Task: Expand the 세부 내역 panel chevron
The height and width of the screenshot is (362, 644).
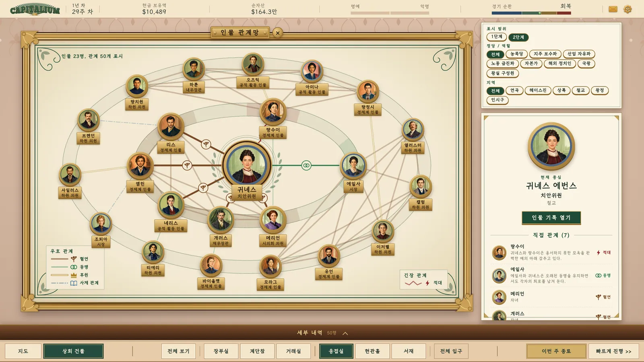Action: tap(345, 333)
